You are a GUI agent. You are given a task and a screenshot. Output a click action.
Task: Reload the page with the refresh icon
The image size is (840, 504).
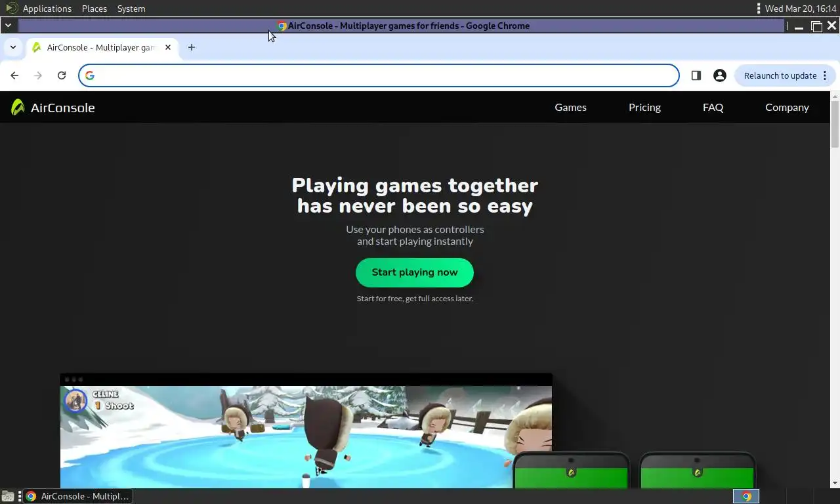tap(62, 75)
